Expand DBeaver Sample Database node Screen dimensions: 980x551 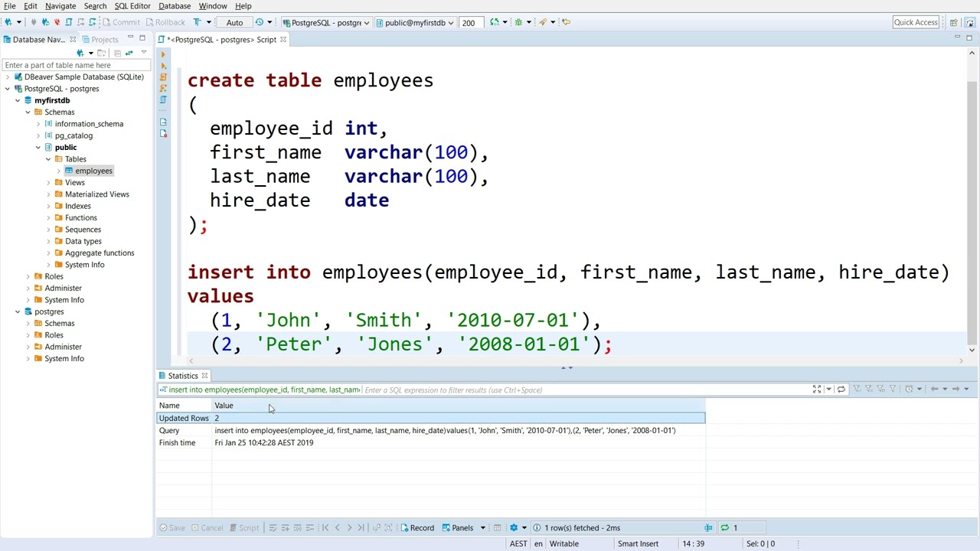(8, 77)
